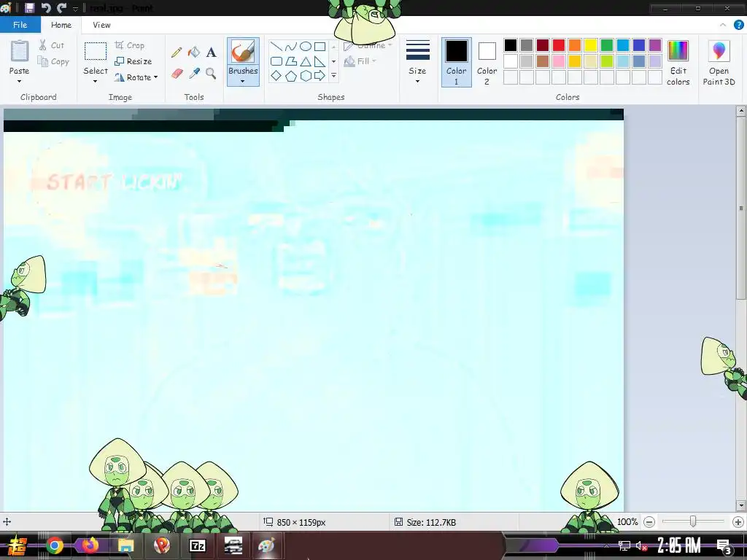This screenshot has height=560, width=747.
Task: Open the Rotate dropdown
Action: tap(136, 77)
